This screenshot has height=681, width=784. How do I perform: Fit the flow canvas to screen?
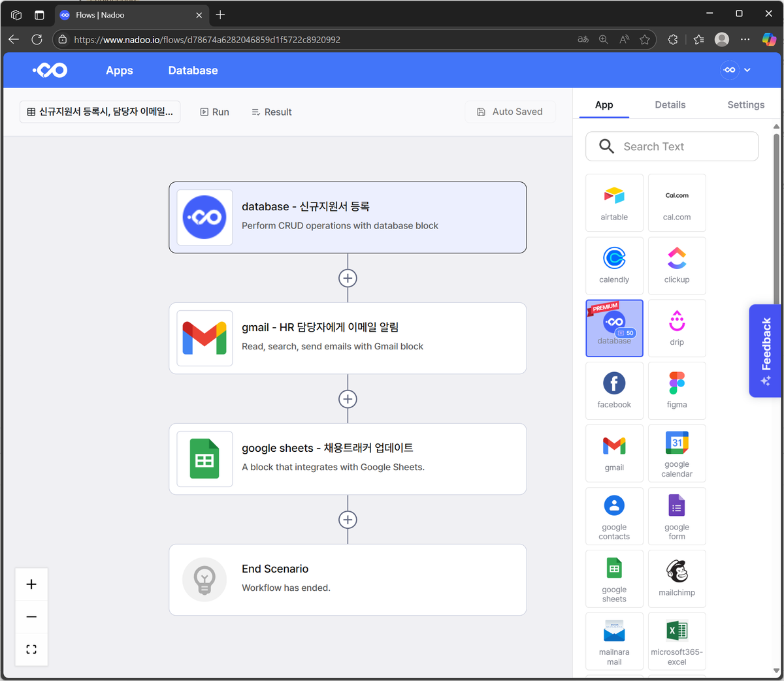click(31, 649)
